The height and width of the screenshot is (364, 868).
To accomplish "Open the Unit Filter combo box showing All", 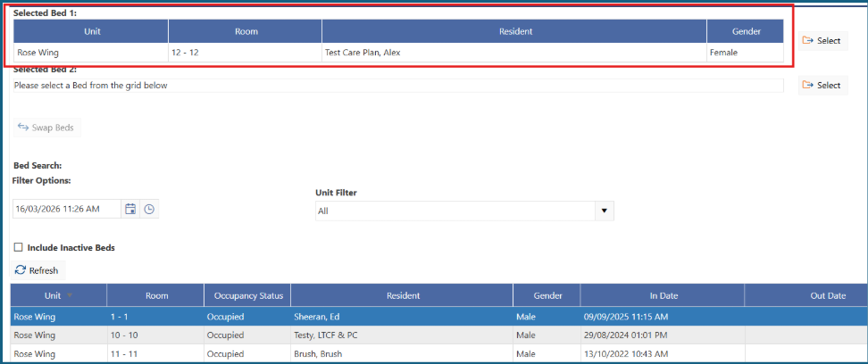I will (x=464, y=211).
